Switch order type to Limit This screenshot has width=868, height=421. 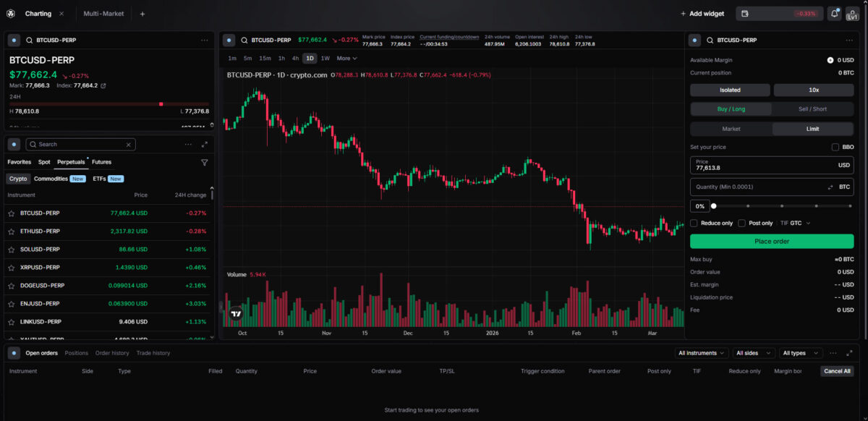(x=813, y=129)
